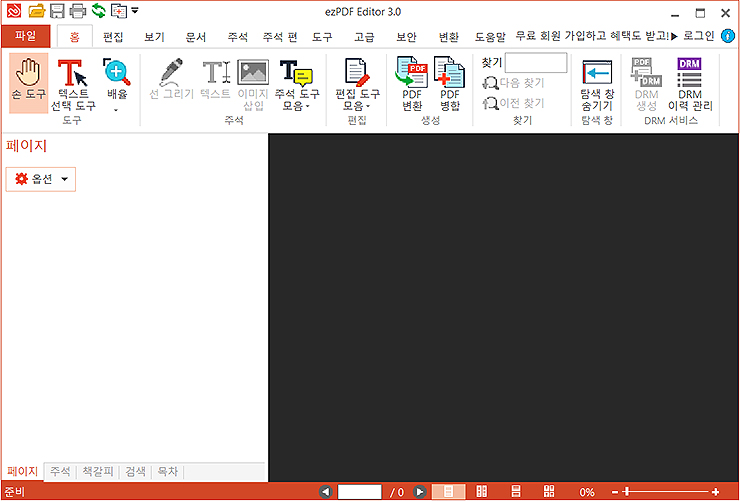
Task: Click the 무료 회원 가입 promo link
Action: pyautogui.click(x=597, y=36)
